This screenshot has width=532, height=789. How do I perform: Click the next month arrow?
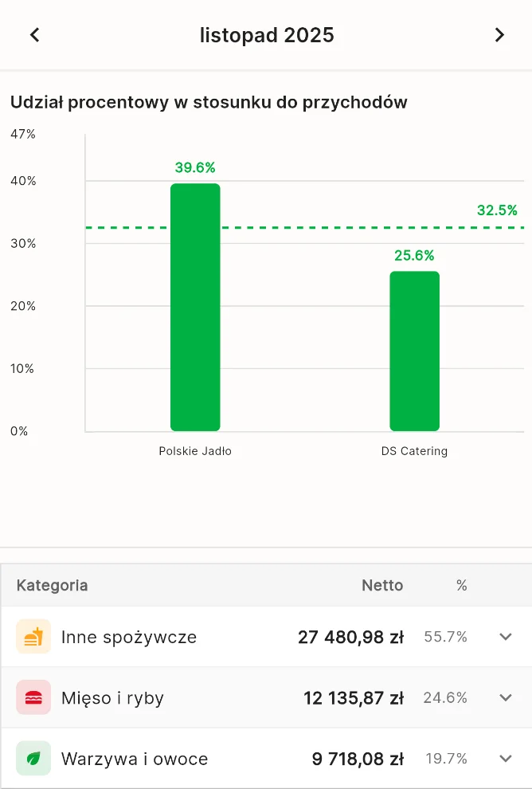(x=499, y=35)
